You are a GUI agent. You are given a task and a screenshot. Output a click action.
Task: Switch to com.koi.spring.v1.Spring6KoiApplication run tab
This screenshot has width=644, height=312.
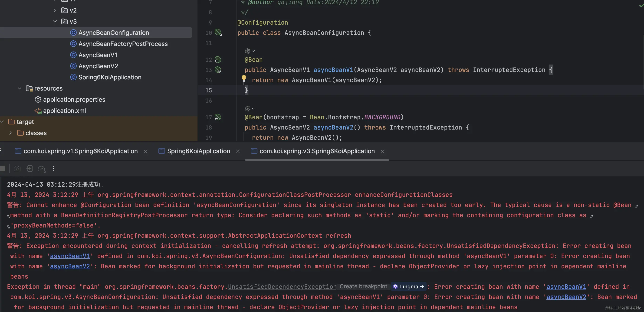click(x=80, y=151)
